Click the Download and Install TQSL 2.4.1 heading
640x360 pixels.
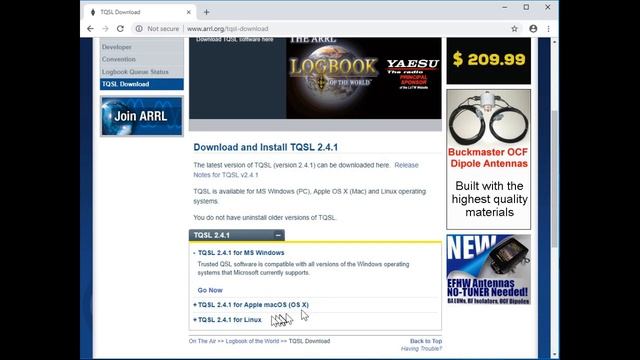(266, 147)
